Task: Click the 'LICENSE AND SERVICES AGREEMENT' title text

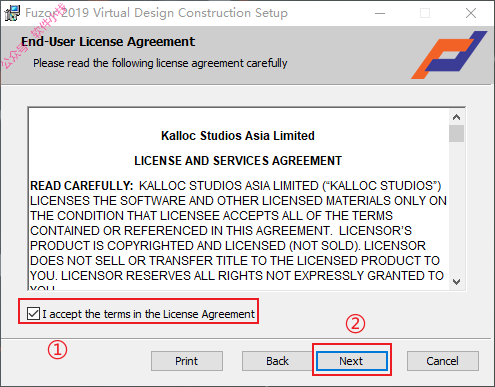Action: point(238,161)
